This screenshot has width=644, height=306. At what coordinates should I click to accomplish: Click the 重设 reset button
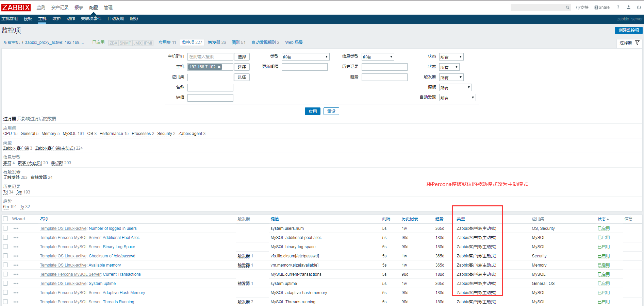(331, 111)
